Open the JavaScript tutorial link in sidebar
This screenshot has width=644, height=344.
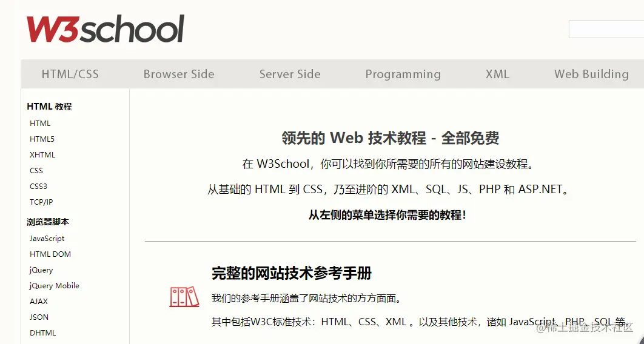coord(47,239)
